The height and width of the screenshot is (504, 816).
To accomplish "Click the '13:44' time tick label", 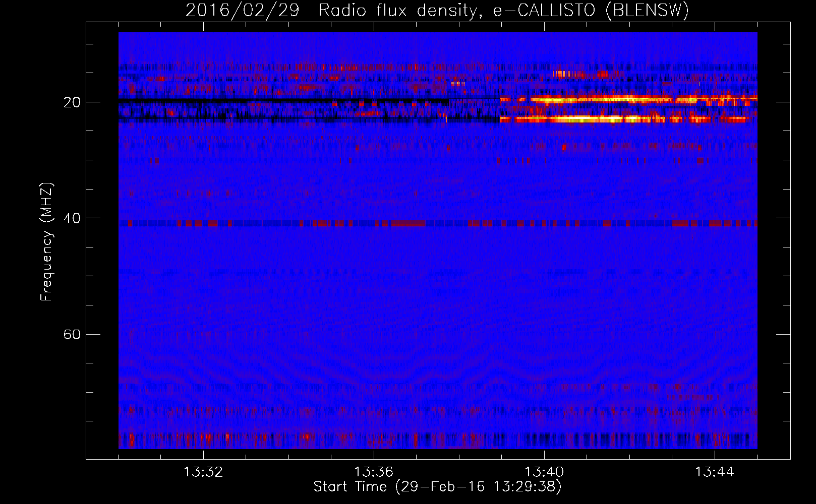I will pyautogui.click(x=715, y=472).
